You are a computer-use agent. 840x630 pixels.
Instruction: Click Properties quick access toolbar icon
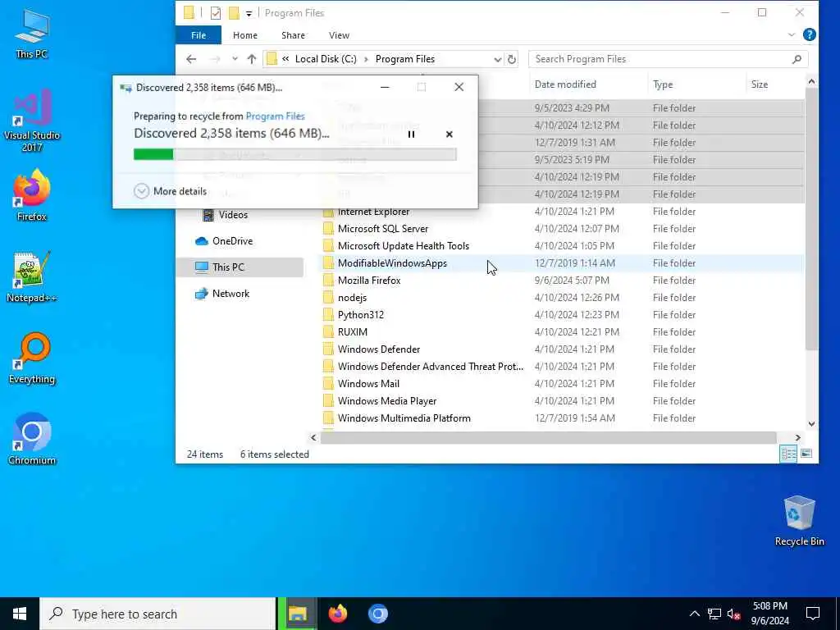[216, 13]
